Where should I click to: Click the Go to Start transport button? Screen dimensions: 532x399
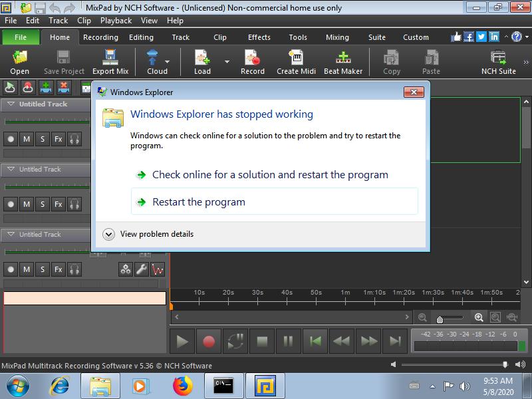315,341
